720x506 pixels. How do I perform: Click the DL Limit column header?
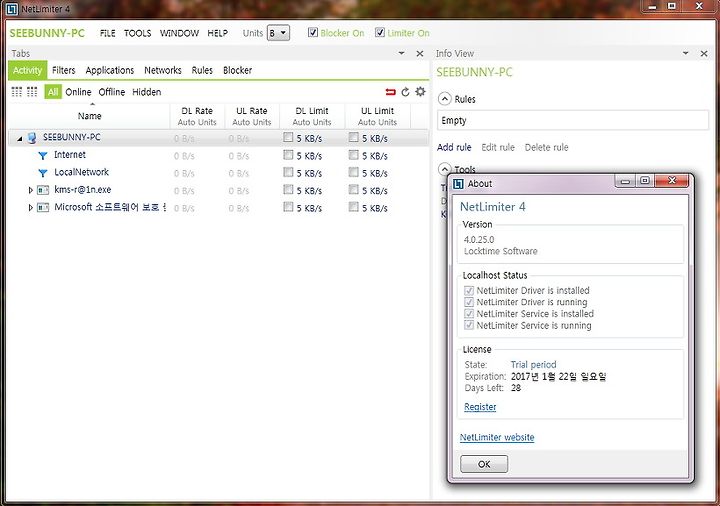click(x=312, y=116)
